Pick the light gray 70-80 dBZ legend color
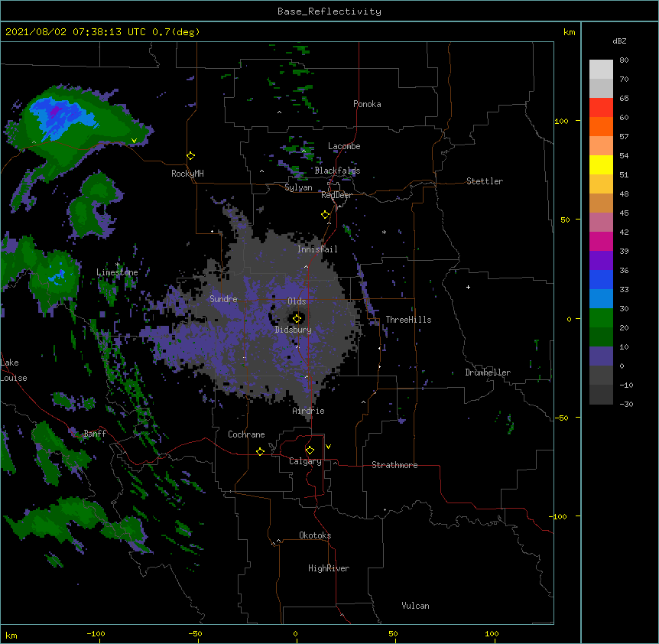Image resolution: width=659 pixels, height=644 pixels. [x=601, y=70]
